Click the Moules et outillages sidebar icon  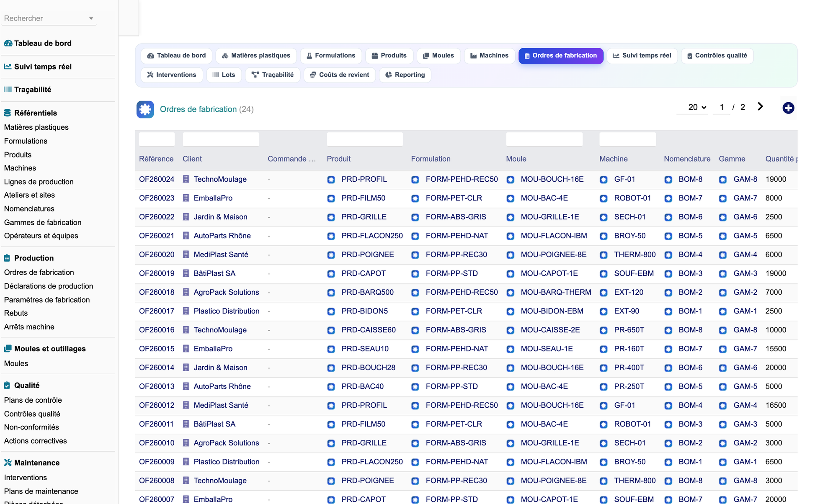(8, 349)
